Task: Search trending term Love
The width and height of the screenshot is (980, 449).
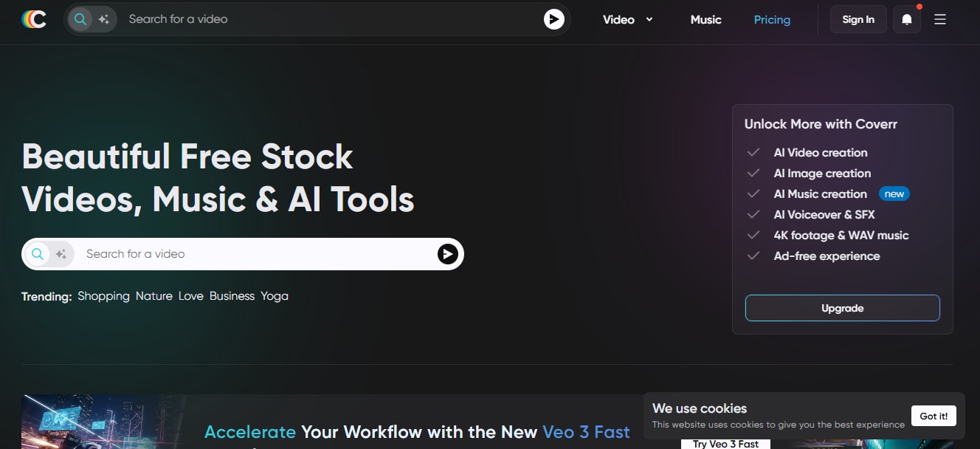Action: click(x=191, y=296)
